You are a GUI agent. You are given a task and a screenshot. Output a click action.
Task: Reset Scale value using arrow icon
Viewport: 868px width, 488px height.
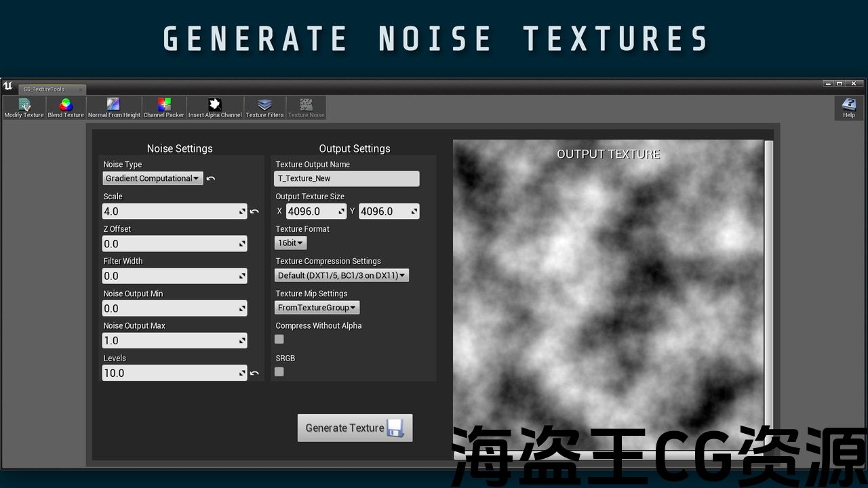coord(254,211)
